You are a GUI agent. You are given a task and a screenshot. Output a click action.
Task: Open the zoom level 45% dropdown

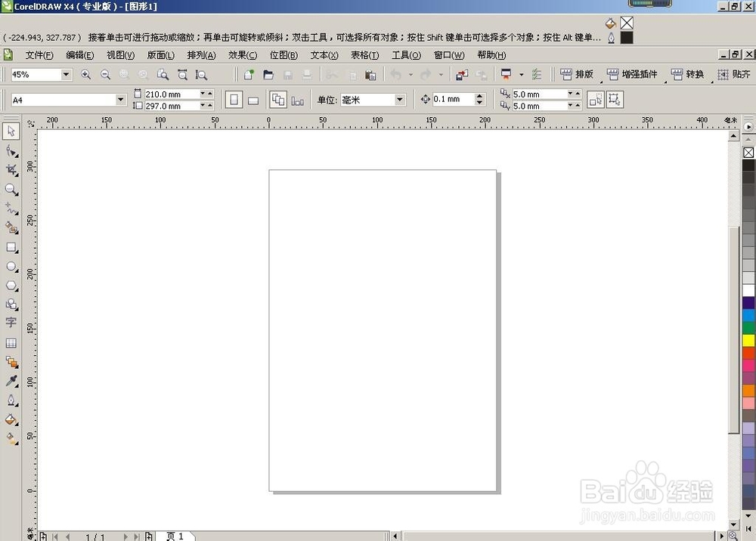click(66, 75)
